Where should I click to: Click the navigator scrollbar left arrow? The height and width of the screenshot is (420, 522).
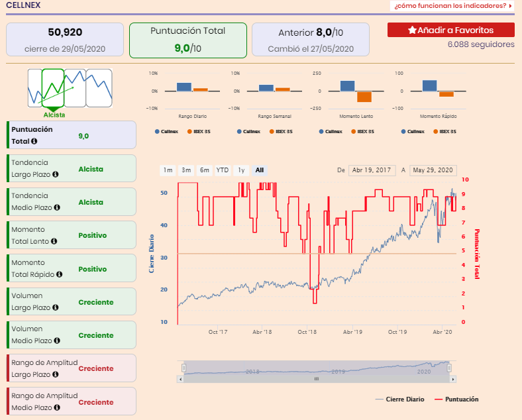coord(180,379)
